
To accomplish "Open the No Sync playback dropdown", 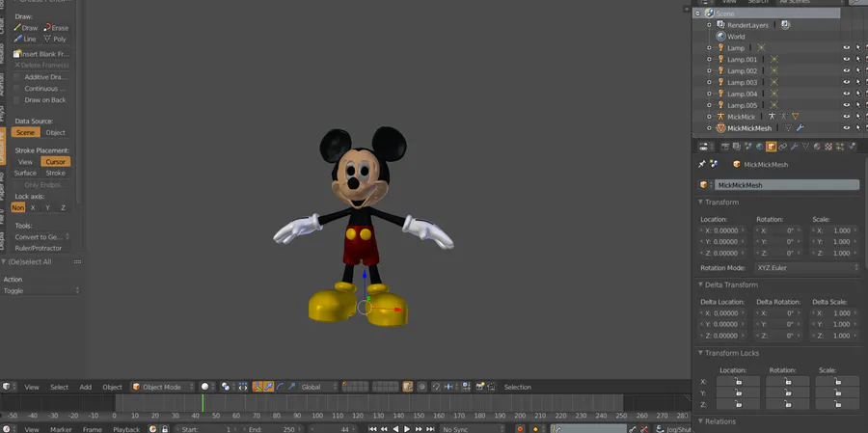I will pos(475,429).
